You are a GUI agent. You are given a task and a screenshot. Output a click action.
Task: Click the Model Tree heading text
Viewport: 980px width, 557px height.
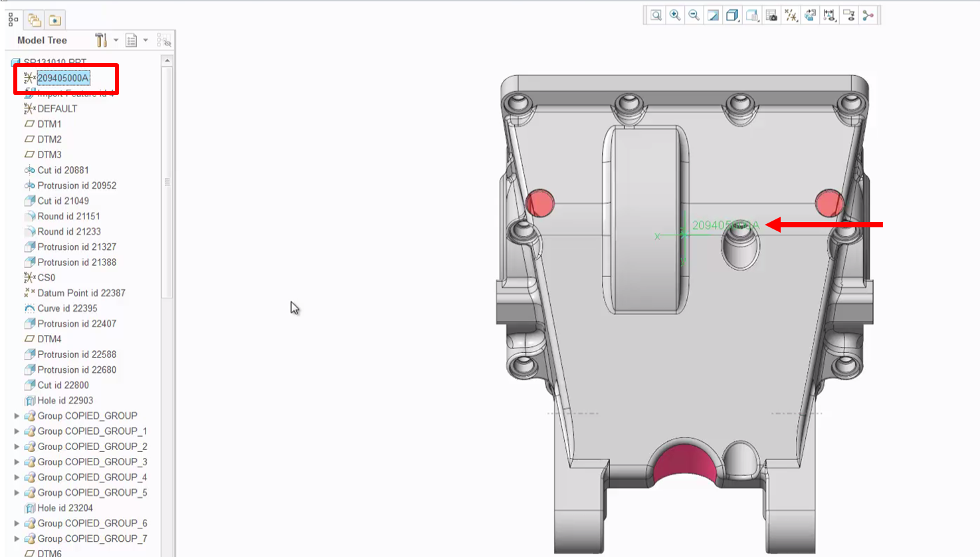coord(42,41)
